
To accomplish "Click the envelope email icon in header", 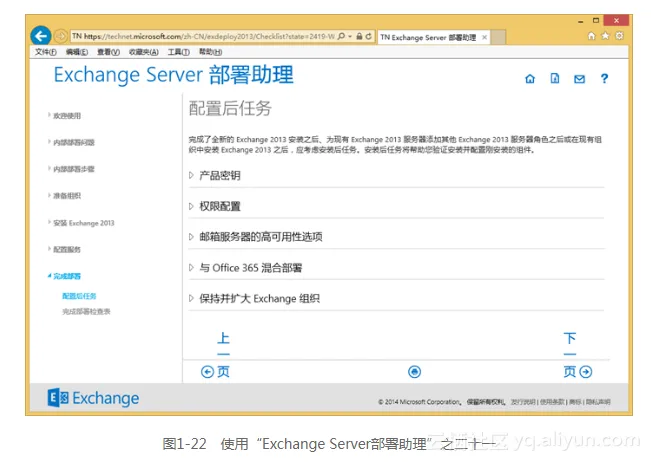I will 579,80.
